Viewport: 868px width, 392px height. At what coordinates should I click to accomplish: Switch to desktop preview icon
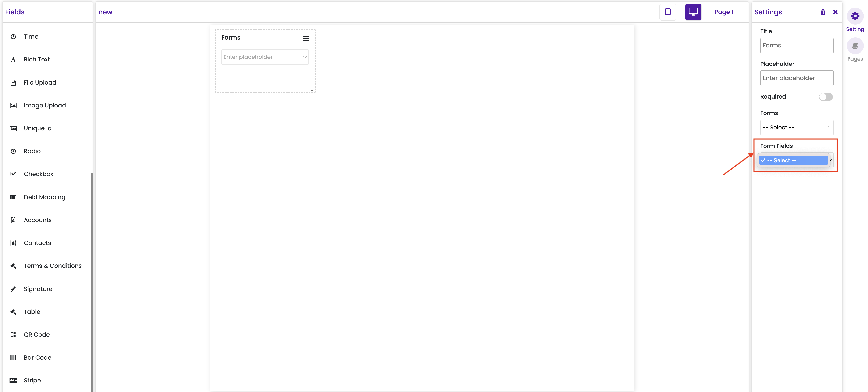click(693, 12)
